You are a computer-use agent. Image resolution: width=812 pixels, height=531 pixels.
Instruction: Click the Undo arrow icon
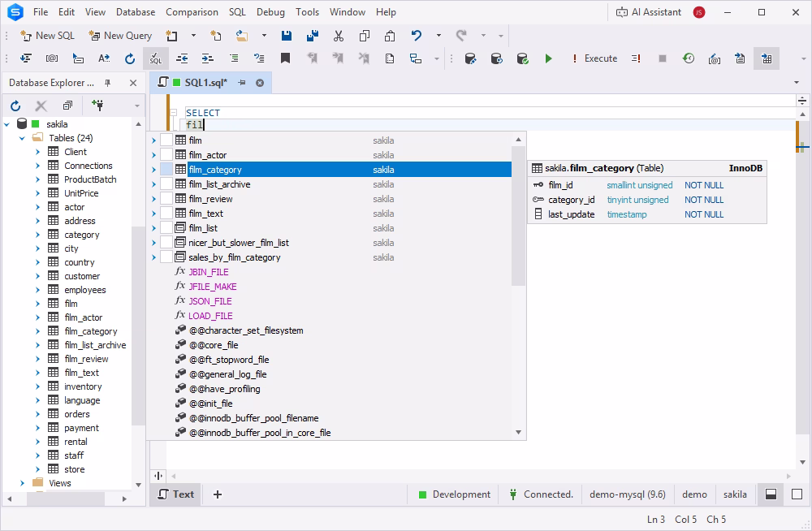[x=417, y=35]
